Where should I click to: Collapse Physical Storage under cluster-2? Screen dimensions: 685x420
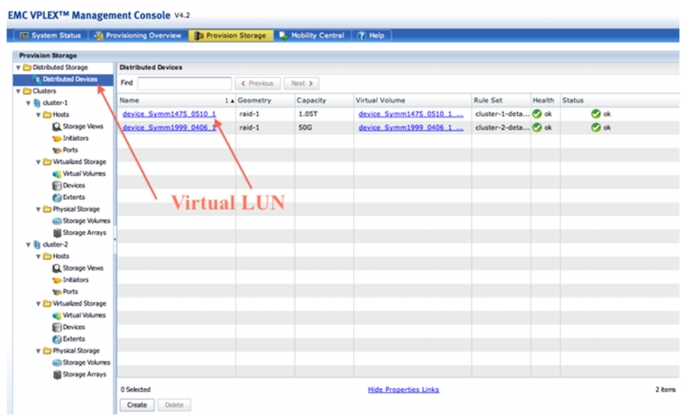(38, 351)
